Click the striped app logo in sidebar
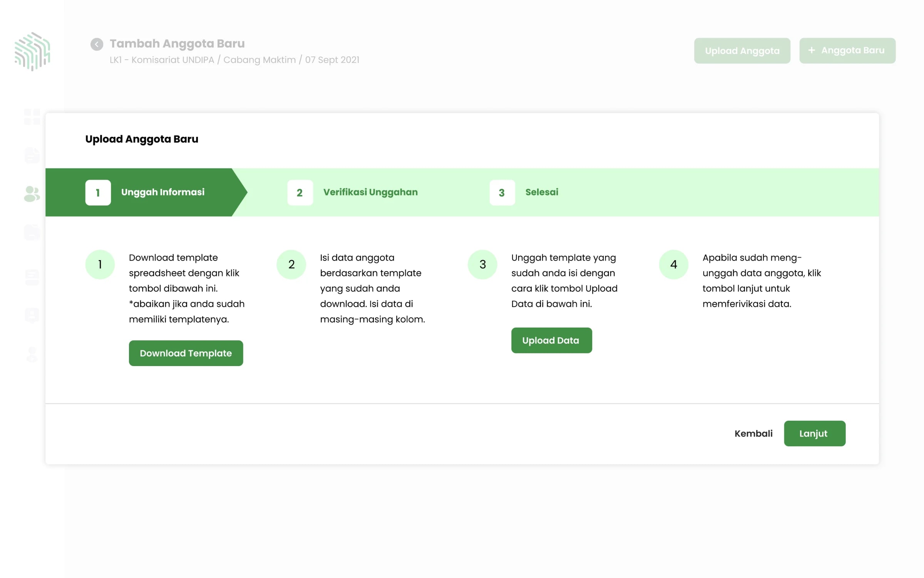Viewport: 924px width, 578px height. [x=32, y=51]
